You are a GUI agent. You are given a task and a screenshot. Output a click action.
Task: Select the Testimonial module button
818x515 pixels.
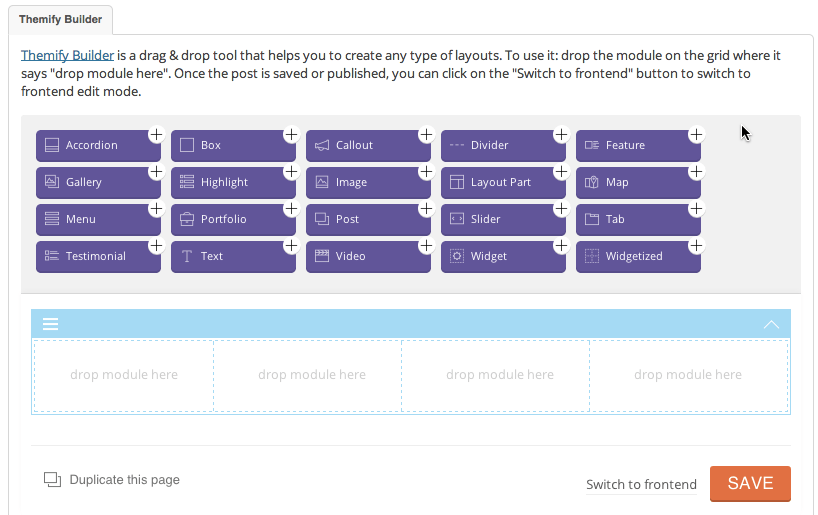(95, 257)
